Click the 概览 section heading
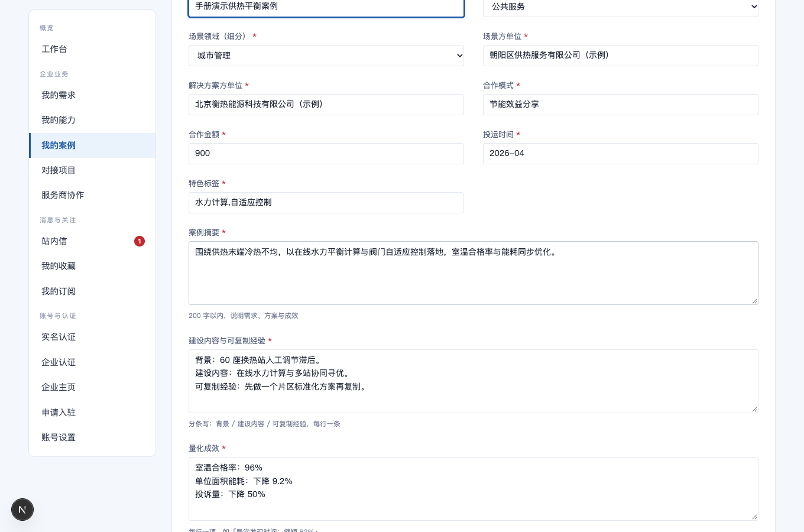The width and height of the screenshot is (804, 532). pos(47,28)
